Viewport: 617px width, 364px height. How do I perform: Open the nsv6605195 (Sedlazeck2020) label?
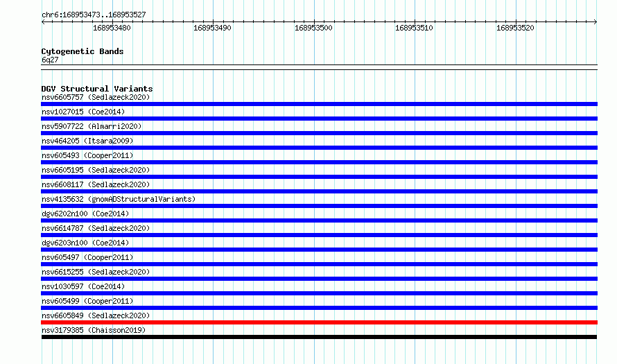(96, 170)
